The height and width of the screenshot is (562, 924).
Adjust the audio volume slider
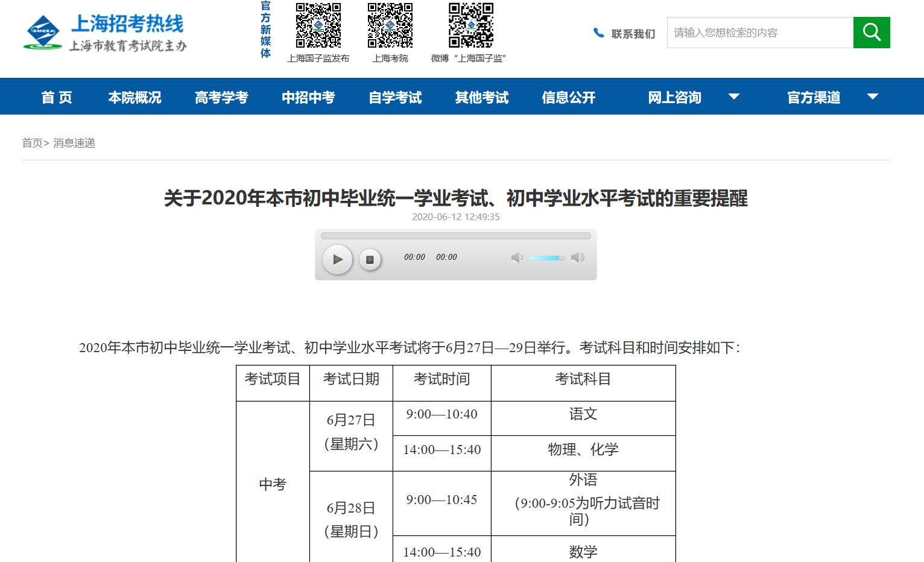point(546,258)
